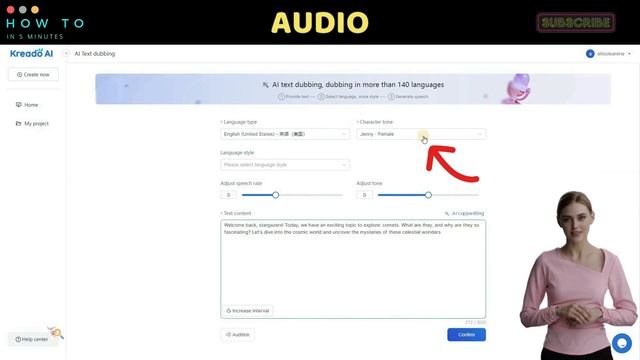
Task: Click the Kreado AI logo
Action: pos(31,53)
